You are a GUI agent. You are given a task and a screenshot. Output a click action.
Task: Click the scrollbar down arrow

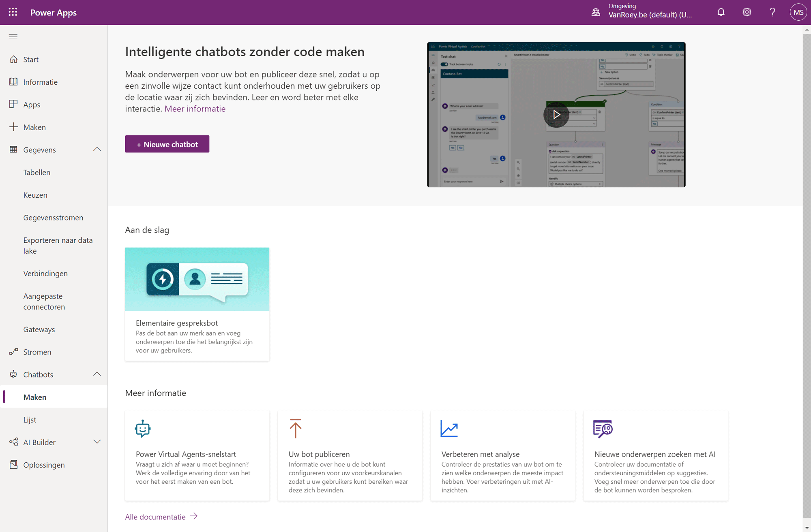807,528
